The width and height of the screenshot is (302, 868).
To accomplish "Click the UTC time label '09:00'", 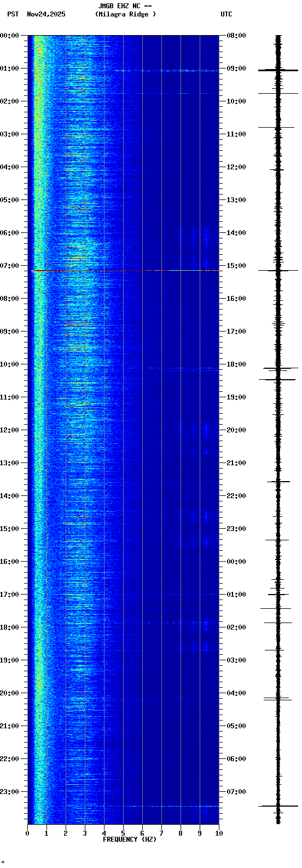I will [x=236, y=68].
